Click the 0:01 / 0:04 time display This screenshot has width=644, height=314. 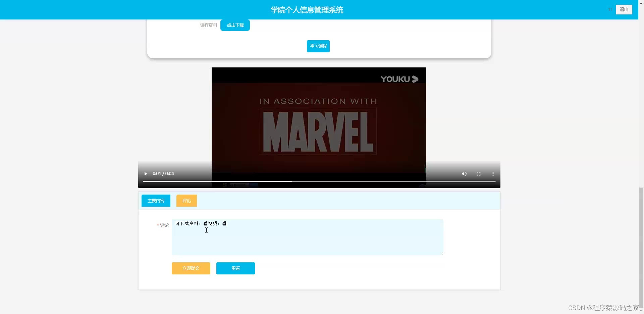(x=163, y=174)
